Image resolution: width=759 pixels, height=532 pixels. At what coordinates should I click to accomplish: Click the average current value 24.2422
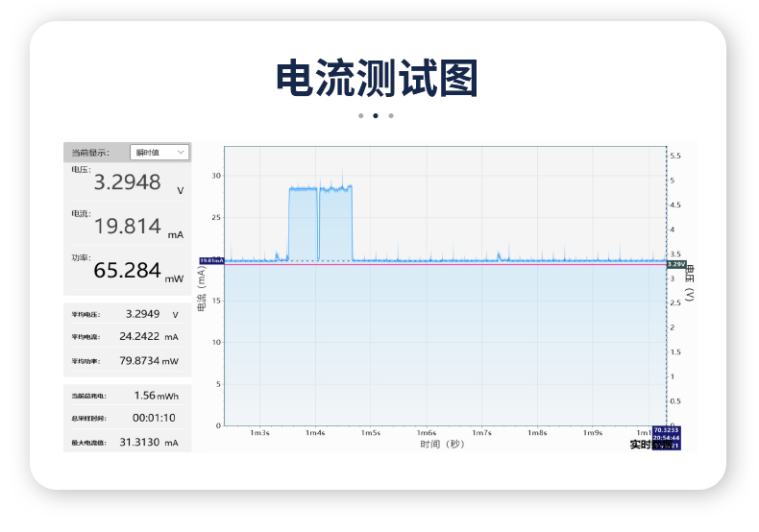tap(139, 336)
